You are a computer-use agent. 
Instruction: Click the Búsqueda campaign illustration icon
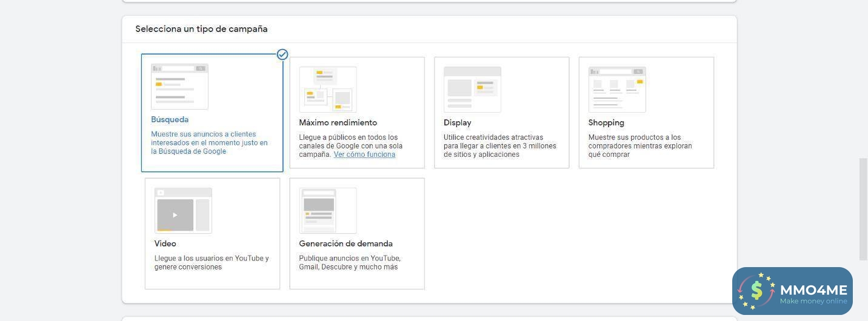tap(179, 87)
